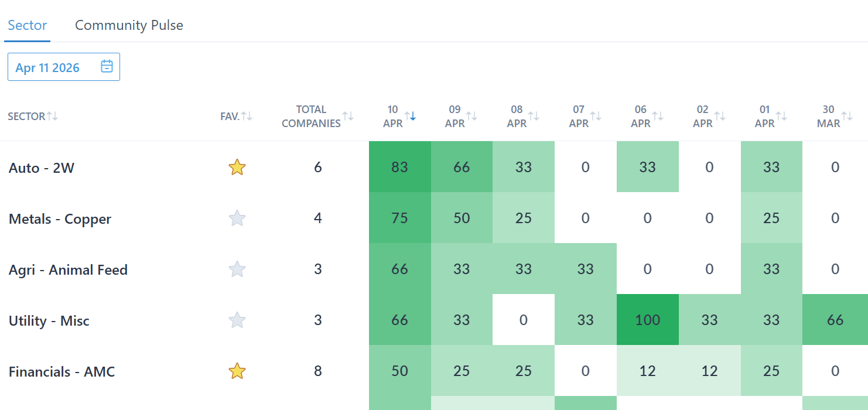Sort by the 09 Apr column
The image size is (868, 410).
pos(471,116)
